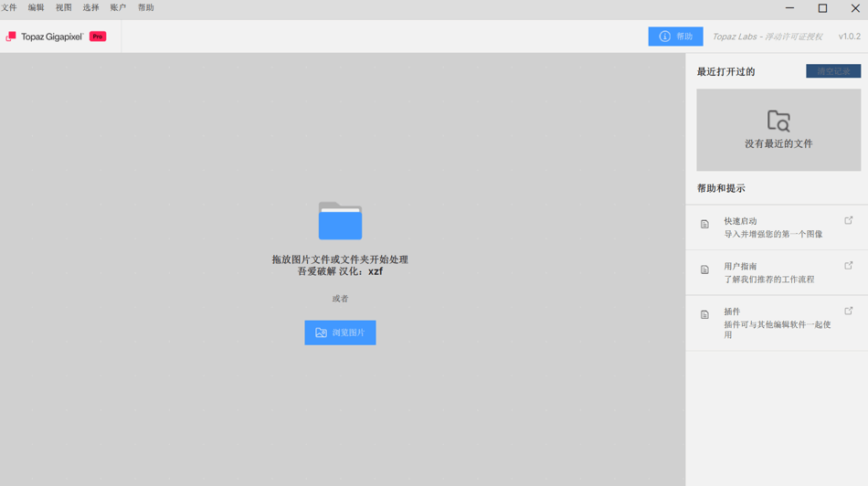
Task: Click the document icon beside 快速启动
Action: click(x=704, y=224)
